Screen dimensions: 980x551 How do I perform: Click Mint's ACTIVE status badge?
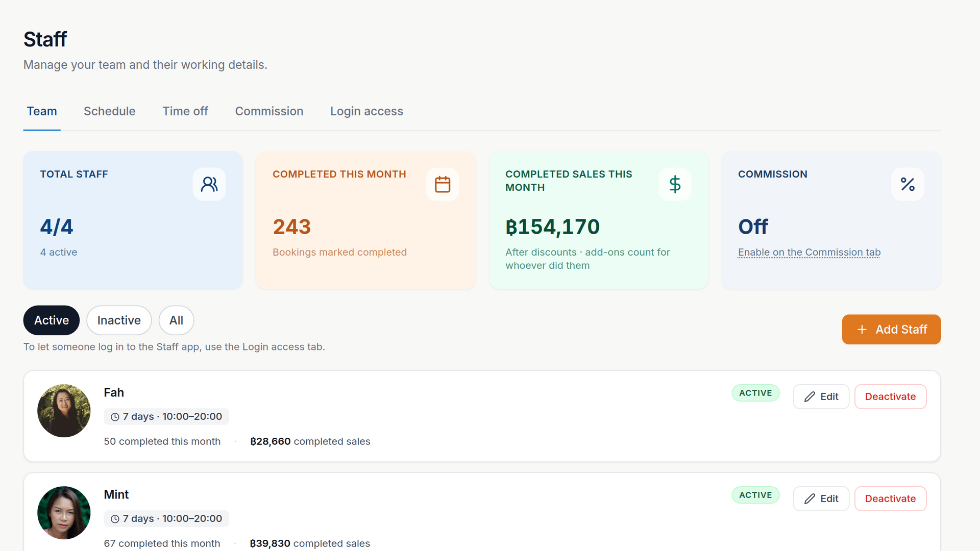[x=755, y=495]
